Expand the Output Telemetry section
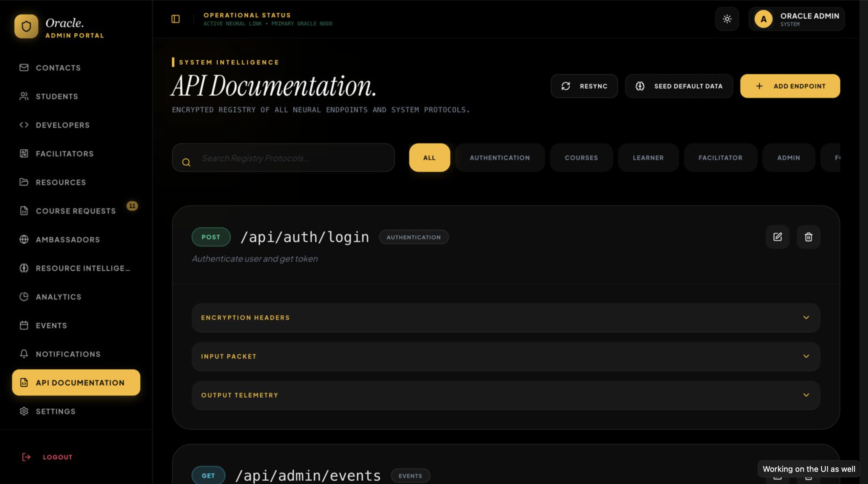Screen dimensions: 868x484 coord(506,395)
